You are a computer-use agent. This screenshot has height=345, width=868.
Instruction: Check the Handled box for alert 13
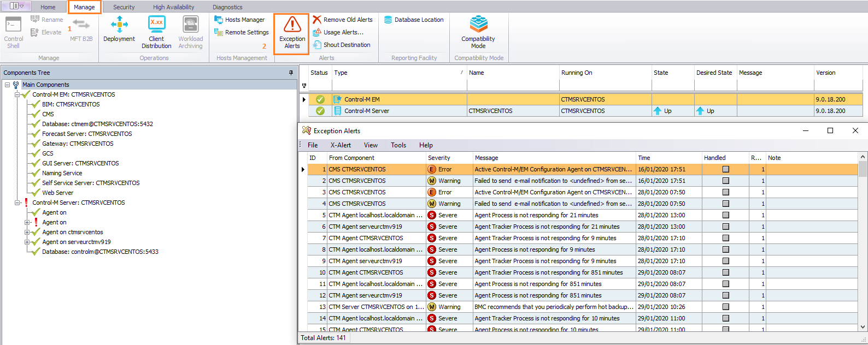click(726, 307)
